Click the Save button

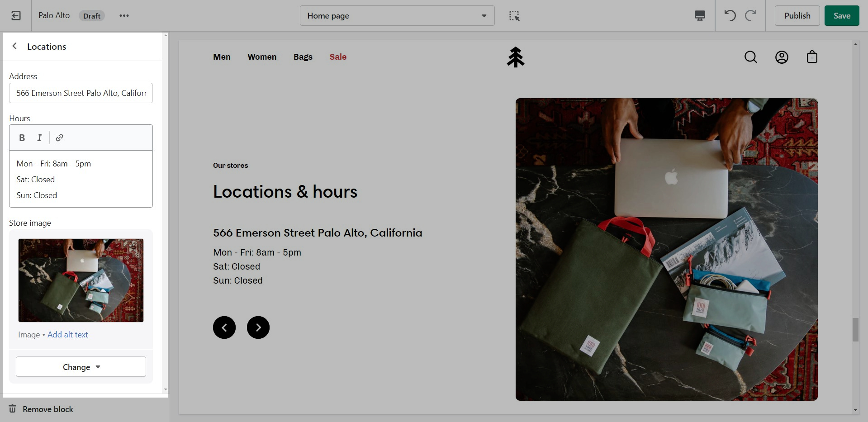841,16
